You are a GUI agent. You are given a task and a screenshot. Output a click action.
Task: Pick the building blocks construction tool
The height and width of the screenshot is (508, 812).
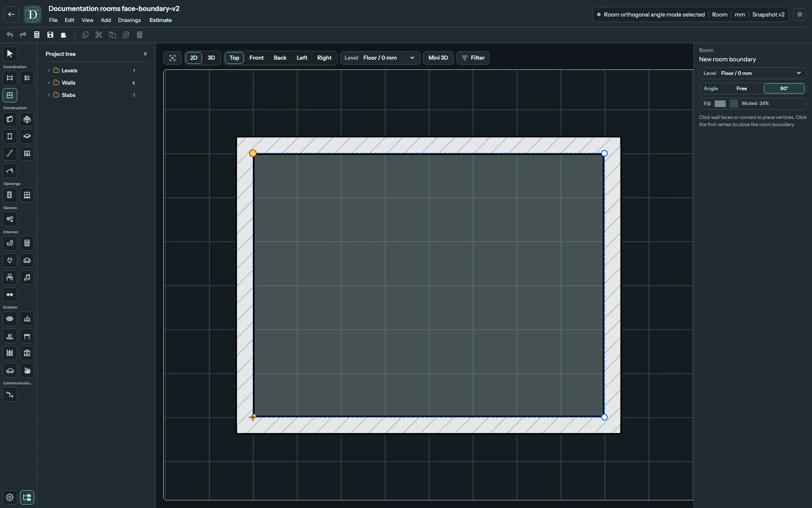pyautogui.click(x=27, y=119)
